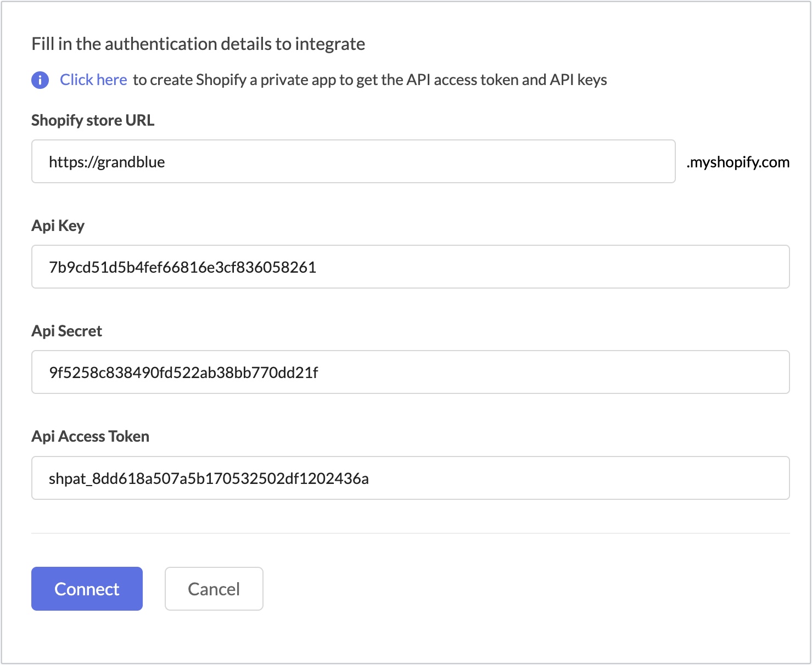Click the Connect button
Viewport: 812px width, 665px height.
click(x=87, y=589)
